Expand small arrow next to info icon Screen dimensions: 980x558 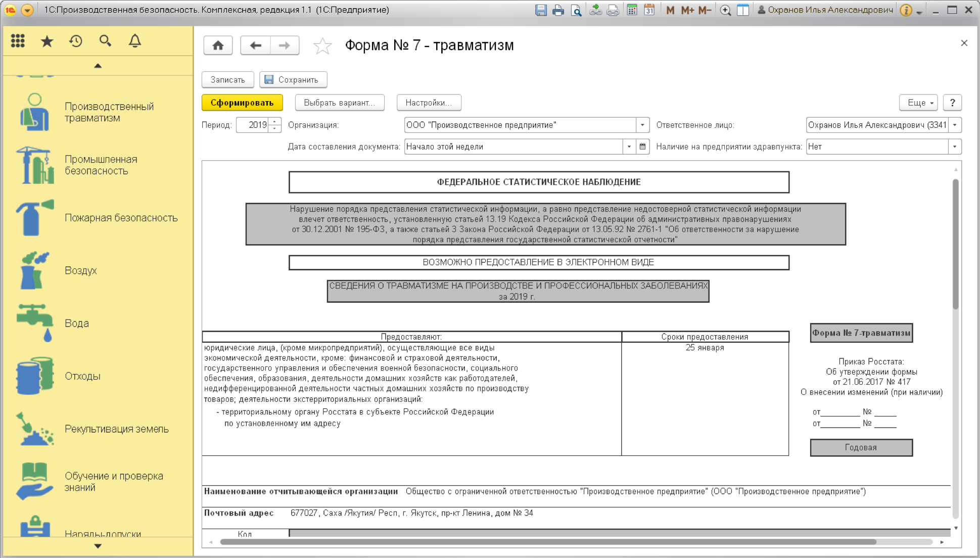click(919, 11)
